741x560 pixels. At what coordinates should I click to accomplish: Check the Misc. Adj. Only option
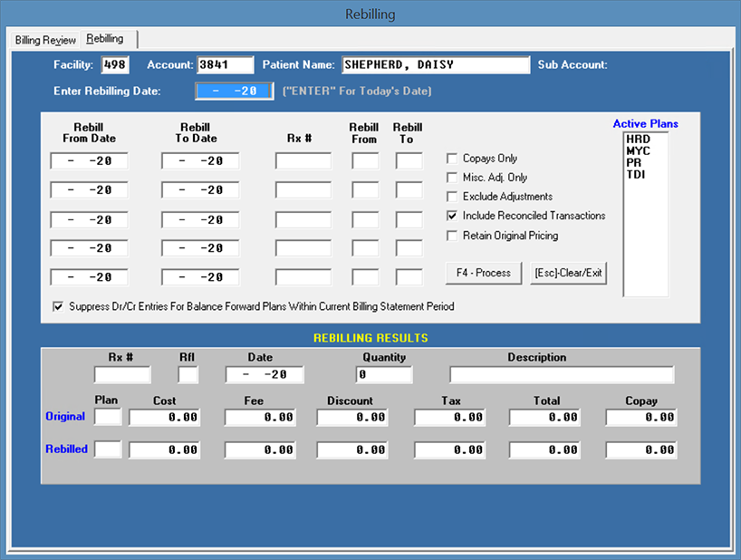point(453,178)
